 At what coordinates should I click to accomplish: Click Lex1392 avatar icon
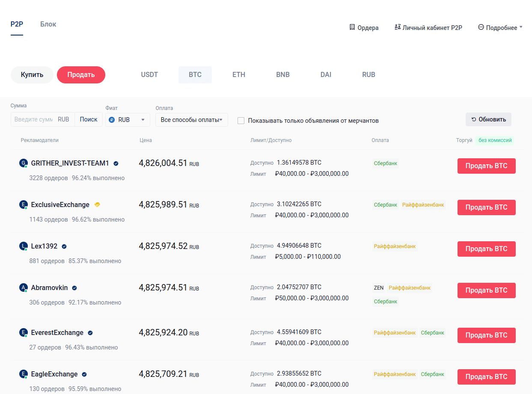[24, 246]
